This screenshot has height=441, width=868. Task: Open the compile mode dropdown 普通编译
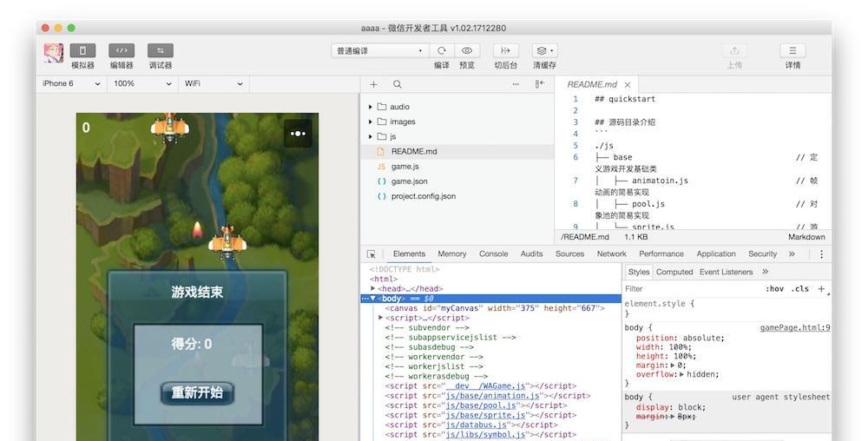pyautogui.click(x=380, y=50)
